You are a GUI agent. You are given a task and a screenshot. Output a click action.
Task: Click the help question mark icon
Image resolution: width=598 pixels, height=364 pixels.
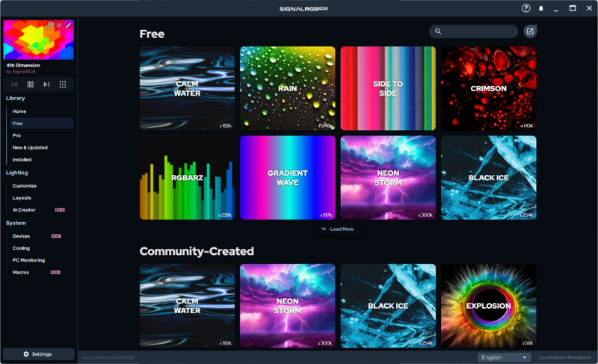(x=526, y=8)
